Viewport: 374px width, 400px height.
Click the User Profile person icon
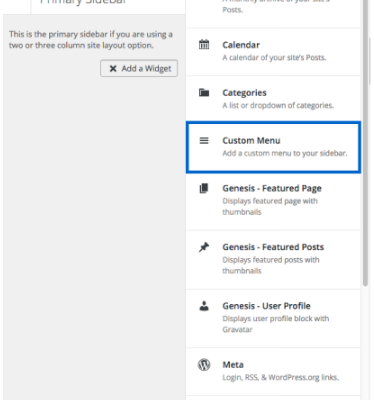pyautogui.click(x=204, y=306)
